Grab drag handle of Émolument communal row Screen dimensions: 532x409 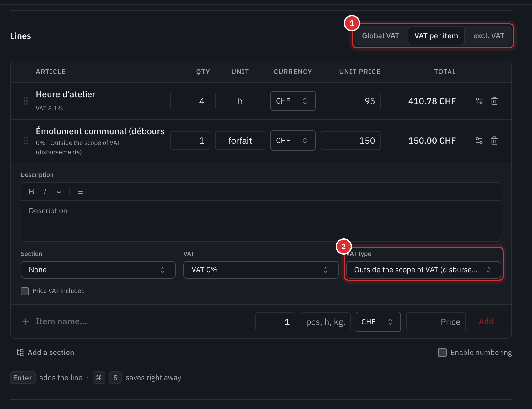(26, 141)
